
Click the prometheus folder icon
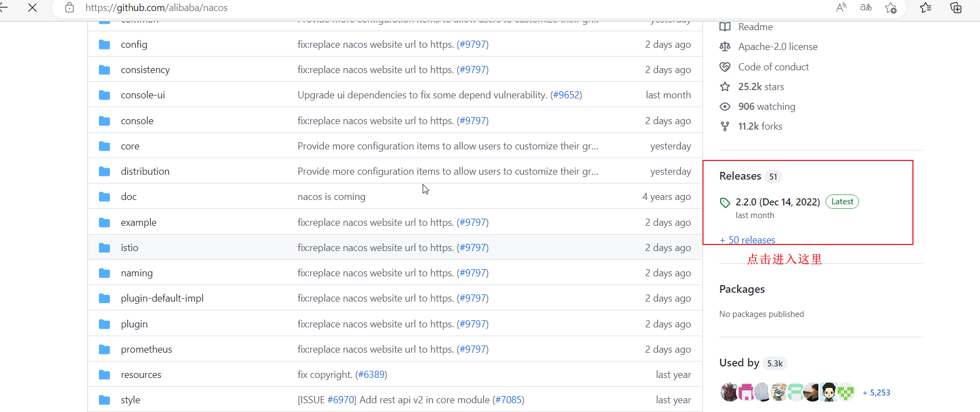click(104, 349)
